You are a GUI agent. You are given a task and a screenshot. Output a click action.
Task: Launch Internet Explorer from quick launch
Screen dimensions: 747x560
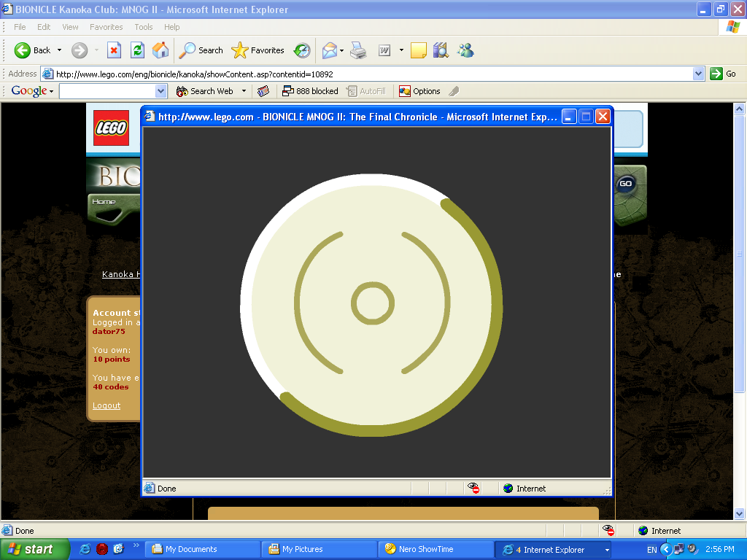[85, 549]
